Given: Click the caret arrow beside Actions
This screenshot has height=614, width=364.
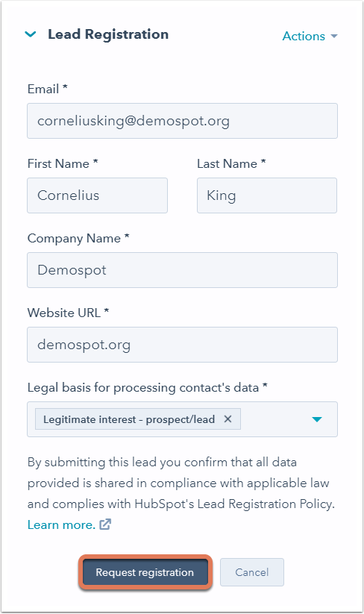Looking at the screenshot, I should pyautogui.click(x=334, y=37).
